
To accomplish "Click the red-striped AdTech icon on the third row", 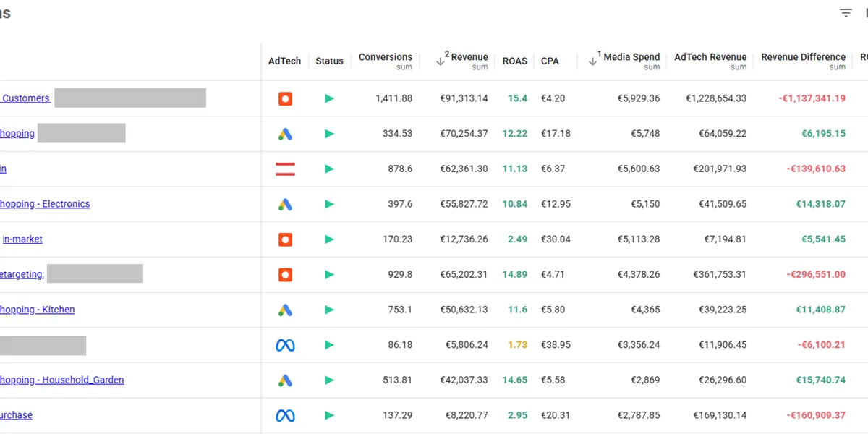I will 284,169.
